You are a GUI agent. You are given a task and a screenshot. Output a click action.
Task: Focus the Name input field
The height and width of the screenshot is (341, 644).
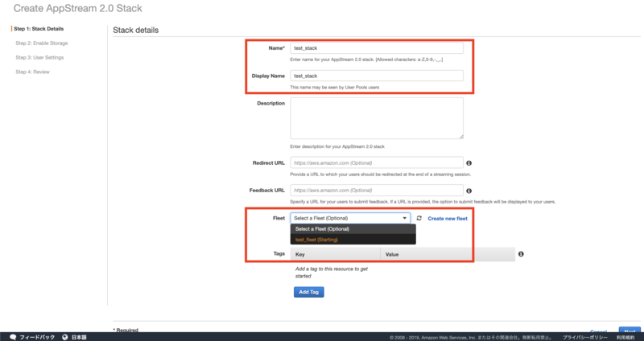pyautogui.click(x=377, y=48)
